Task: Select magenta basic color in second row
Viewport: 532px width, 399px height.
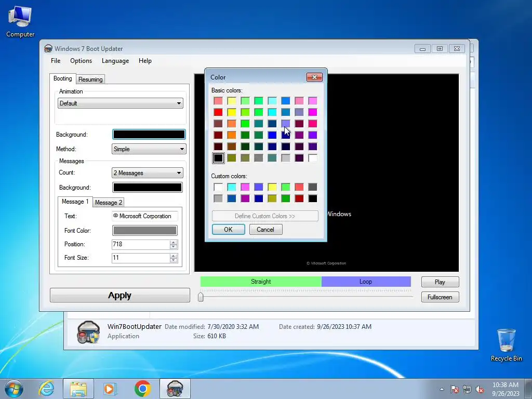Action: [x=313, y=112]
